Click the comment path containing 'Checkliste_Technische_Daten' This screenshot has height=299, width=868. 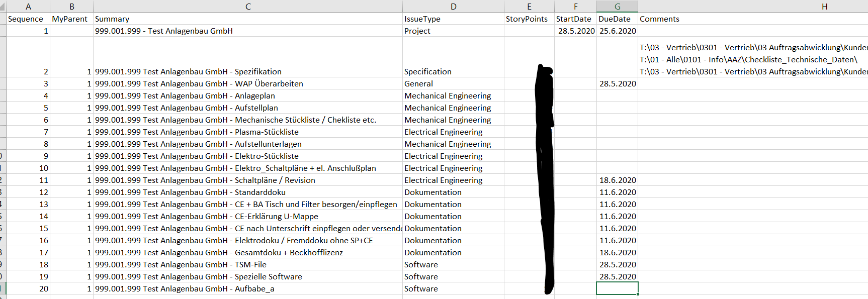[x=748, y=59]
